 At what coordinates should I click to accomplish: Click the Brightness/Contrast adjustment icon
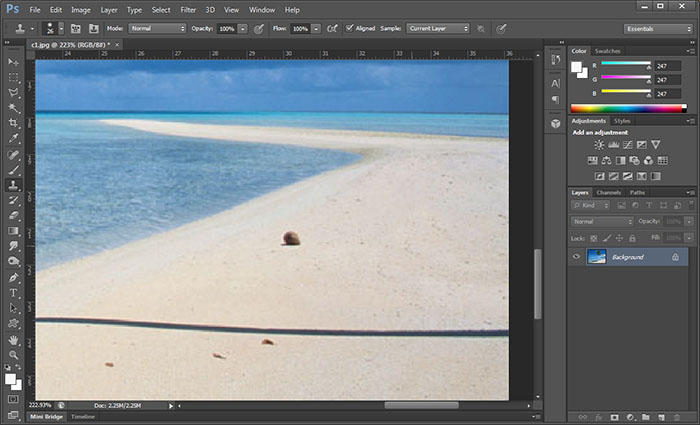(598, 145)
